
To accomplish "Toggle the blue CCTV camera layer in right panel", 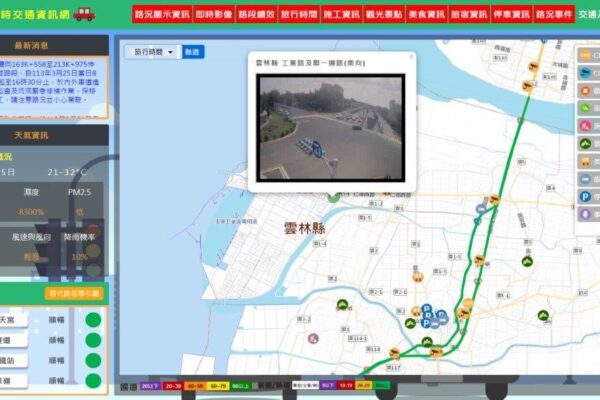I will (585, 73).
